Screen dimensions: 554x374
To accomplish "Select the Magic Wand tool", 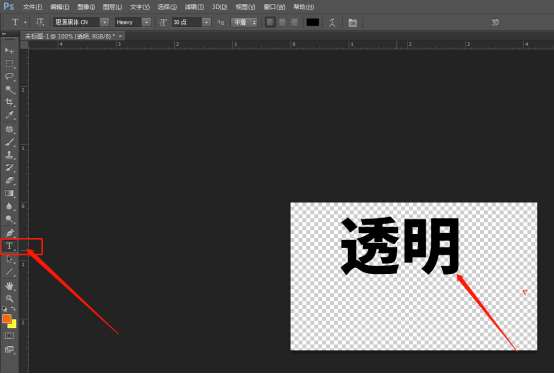I will click(10, 89).
